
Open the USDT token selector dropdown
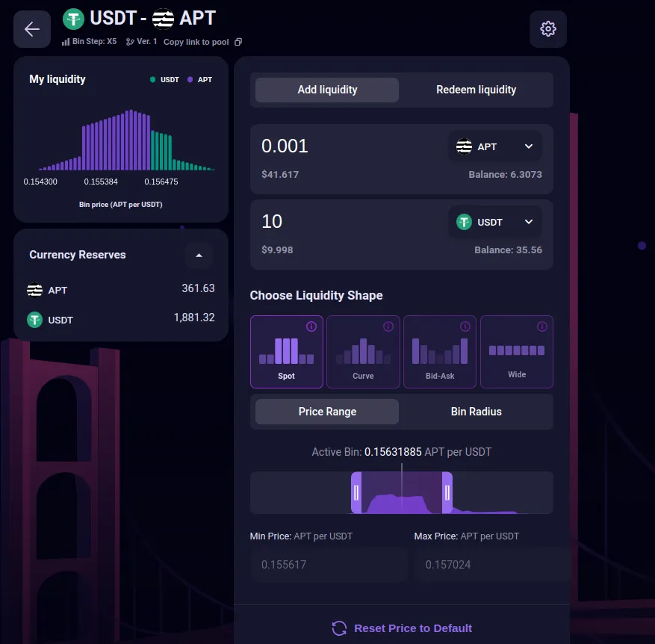click(x=495, y=222)
